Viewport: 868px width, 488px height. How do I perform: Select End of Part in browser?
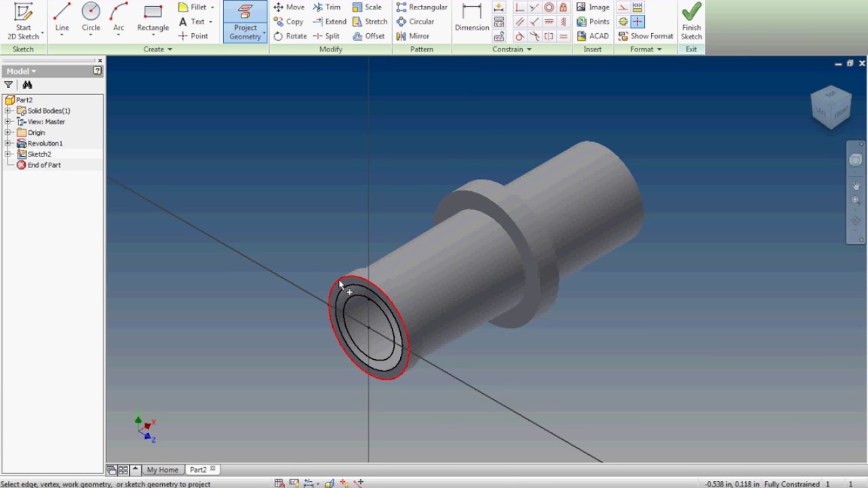coord(39,165)
